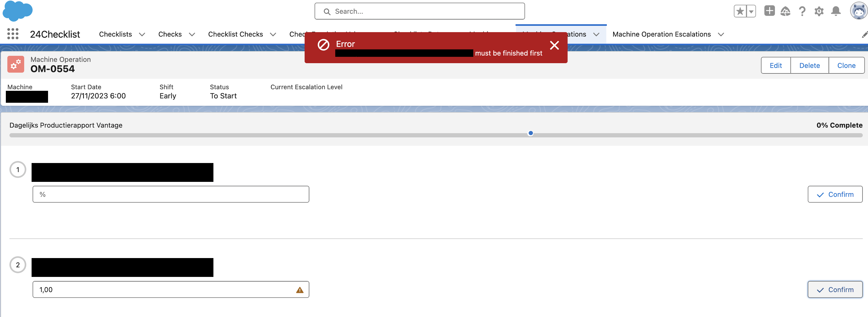Open the Machine Operation Escalations tab
The width and height of the screenshot is (868, 317).
661,34
